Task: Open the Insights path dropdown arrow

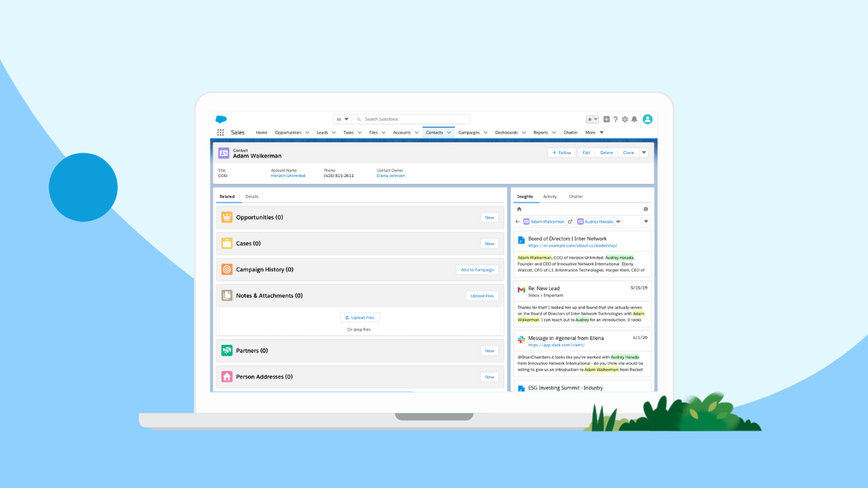Action: [646, 221]
